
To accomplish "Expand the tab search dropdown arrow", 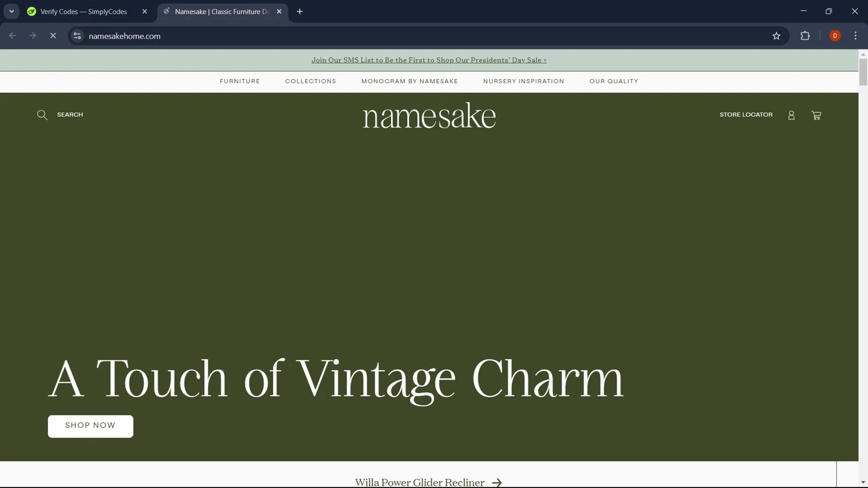I will (x=12, y=12).
